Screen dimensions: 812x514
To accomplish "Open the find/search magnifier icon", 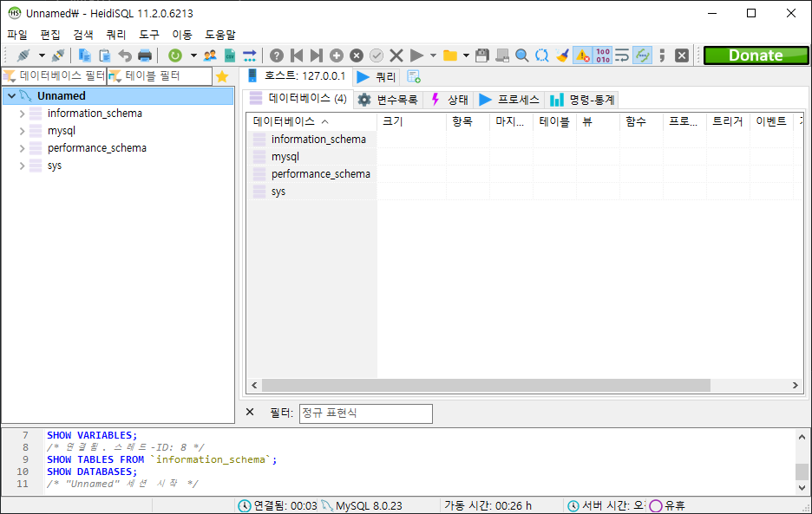I will coord(521,54).
